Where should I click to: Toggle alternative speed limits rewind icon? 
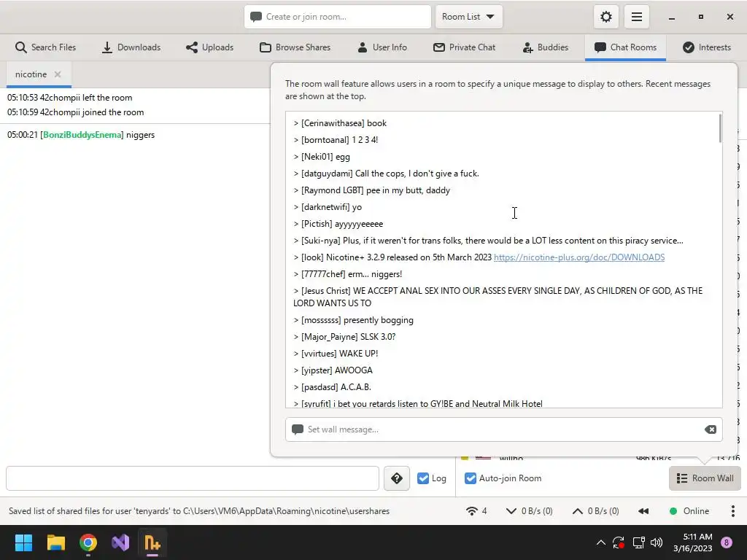(x=643, y=511)
